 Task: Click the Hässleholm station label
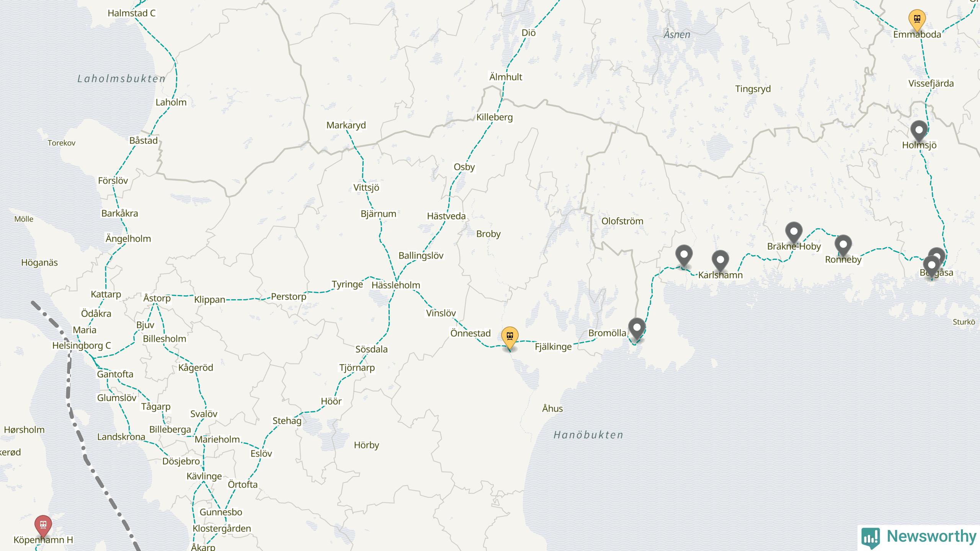coord(396,285)
